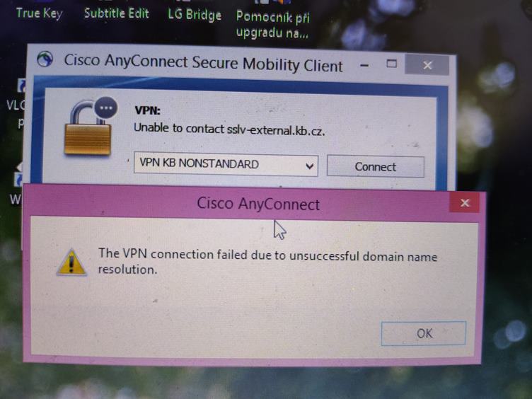Screen dimensions: 532x399
Task: Minimize the AnyConnect Secure Mobility Client window
Action: pyautogui.click(x=364, y=66)
